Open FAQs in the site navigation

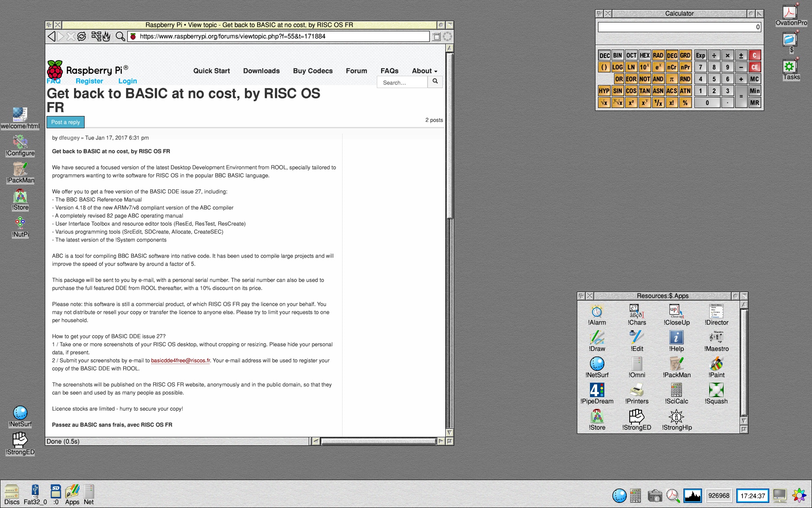(x=390, y=71)
